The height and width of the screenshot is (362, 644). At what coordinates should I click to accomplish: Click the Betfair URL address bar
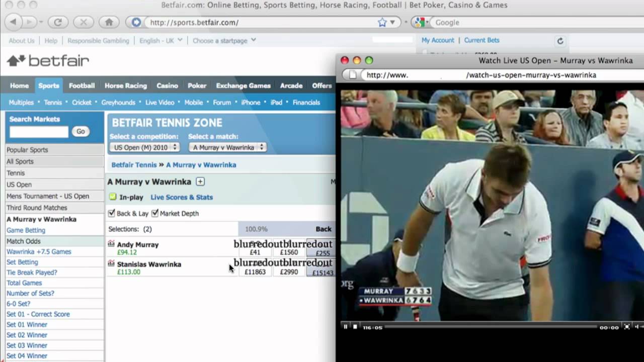pos(262,22)
